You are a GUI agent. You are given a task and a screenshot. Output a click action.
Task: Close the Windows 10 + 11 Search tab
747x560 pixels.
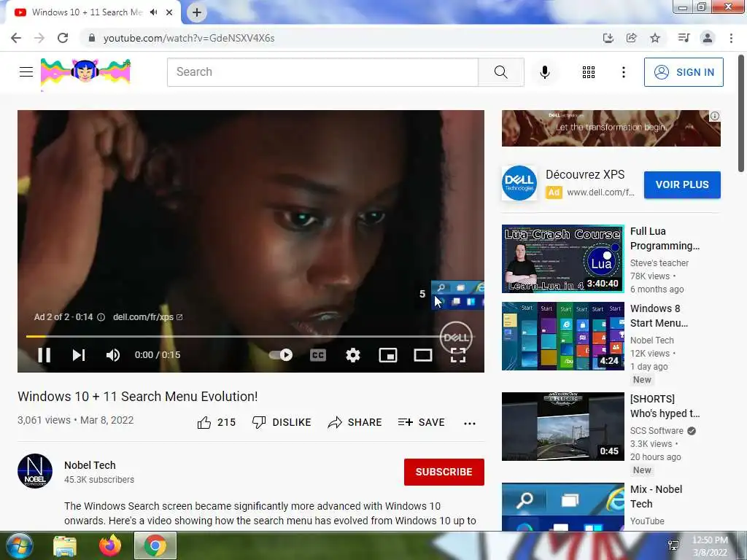tap(169, 12)
